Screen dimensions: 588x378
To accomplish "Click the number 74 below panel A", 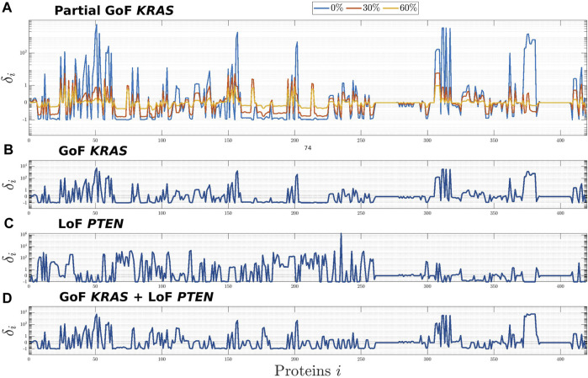I will (308, 148).
